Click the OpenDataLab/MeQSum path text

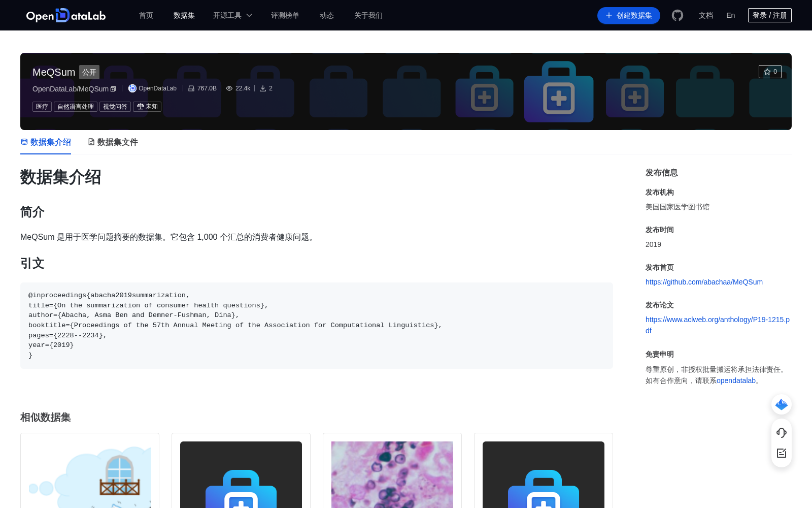pyautogui.click(x=71, y=89)
